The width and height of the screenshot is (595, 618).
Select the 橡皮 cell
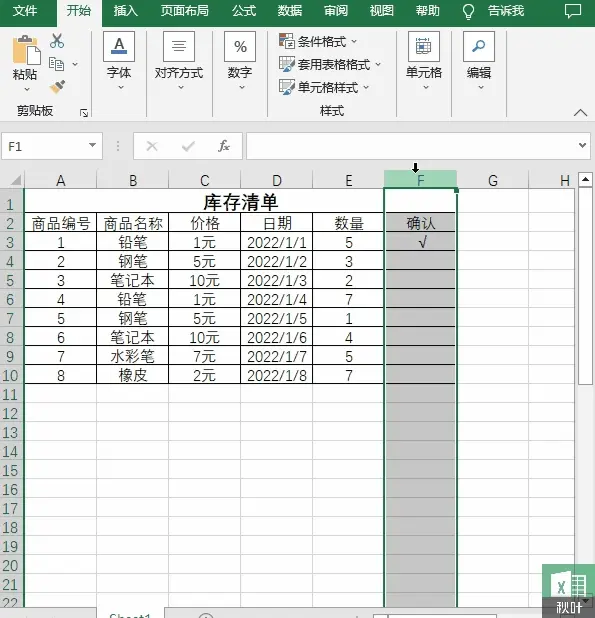(x=132, y=375)
